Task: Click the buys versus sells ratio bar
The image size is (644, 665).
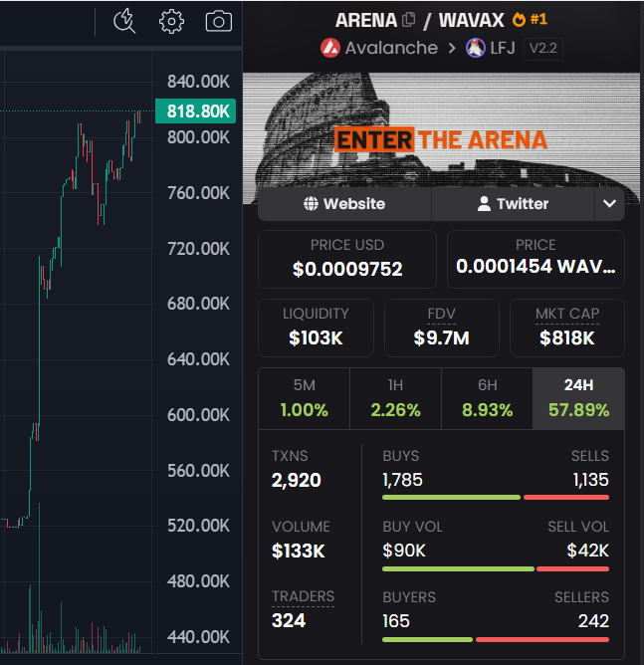Action: pos(496,498)
